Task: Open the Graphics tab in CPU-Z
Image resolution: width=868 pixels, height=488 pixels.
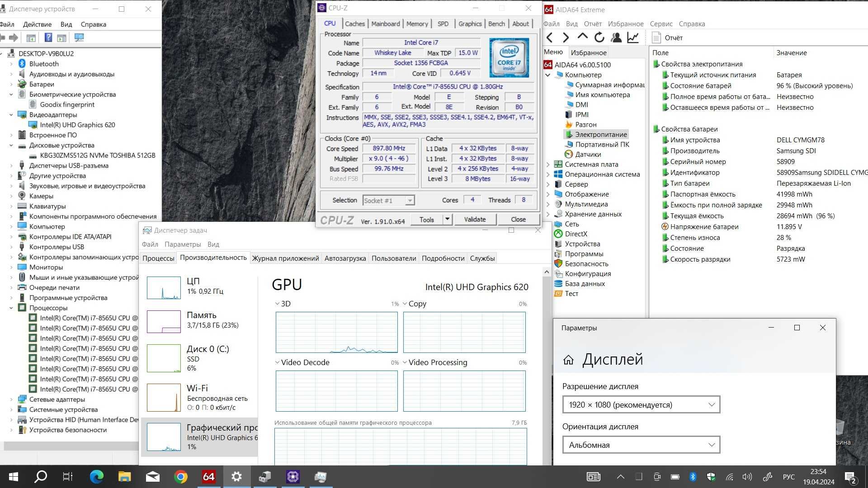Action: [470, 24]
